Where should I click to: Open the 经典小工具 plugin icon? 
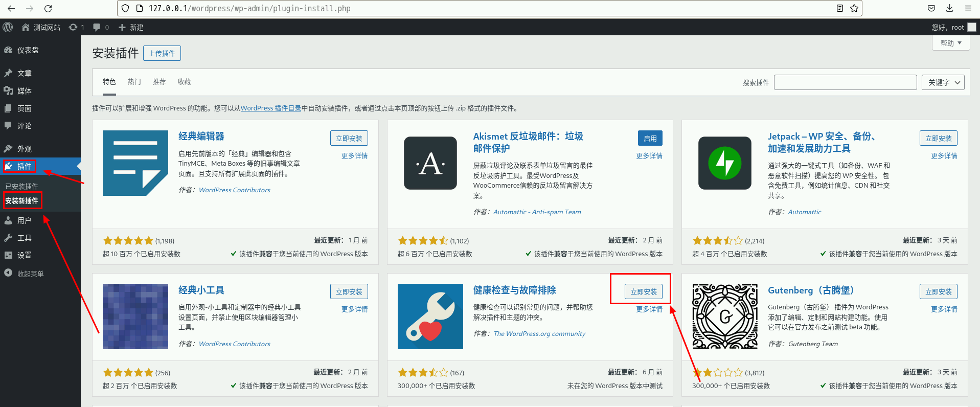coord(135,316)
